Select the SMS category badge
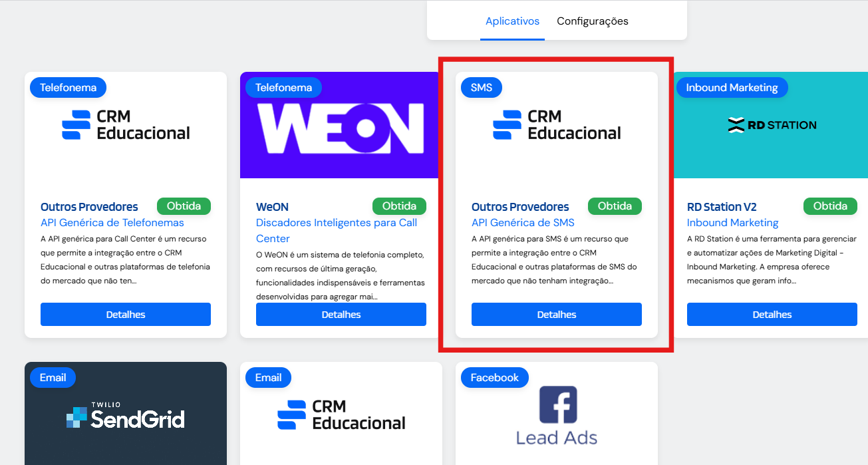Image resolution: width=868 pixels, height=465 pixels. [482, 87]
